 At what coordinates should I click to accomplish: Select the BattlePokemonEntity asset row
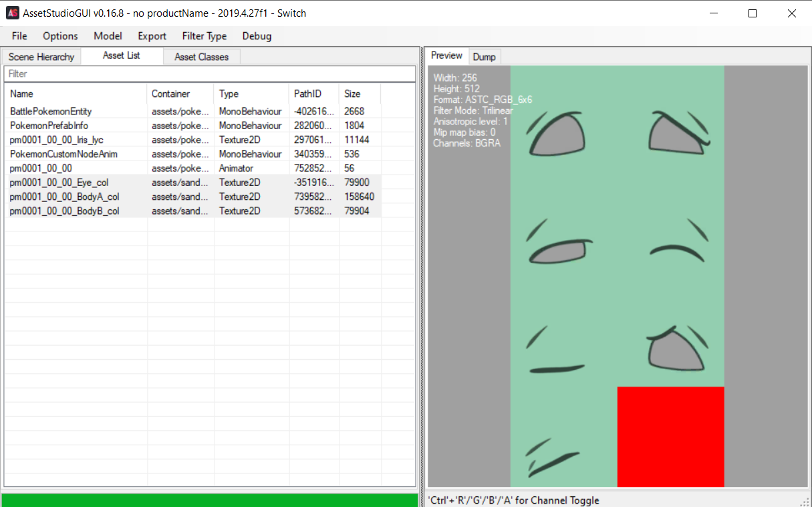(193, 111)
